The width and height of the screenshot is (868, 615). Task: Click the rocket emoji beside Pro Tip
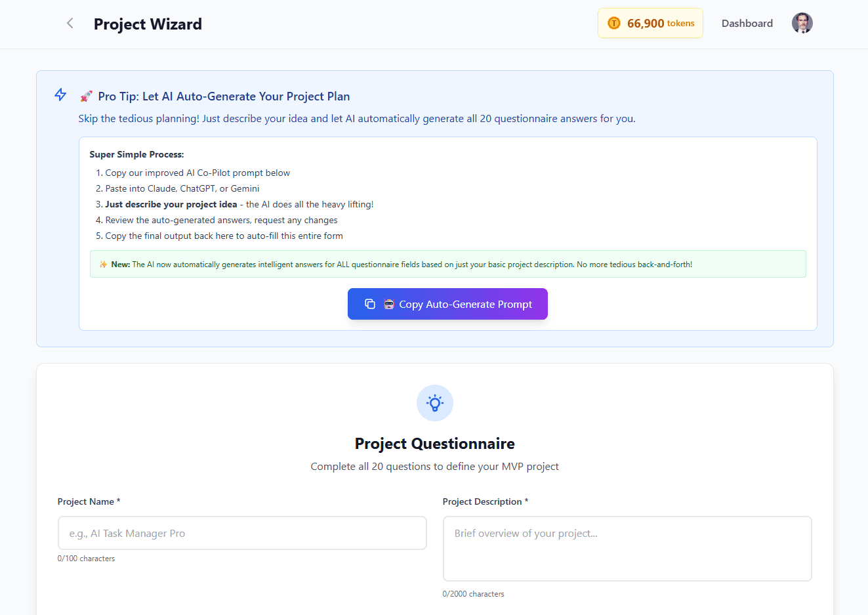pyautogui.click(x=86, y=96)
